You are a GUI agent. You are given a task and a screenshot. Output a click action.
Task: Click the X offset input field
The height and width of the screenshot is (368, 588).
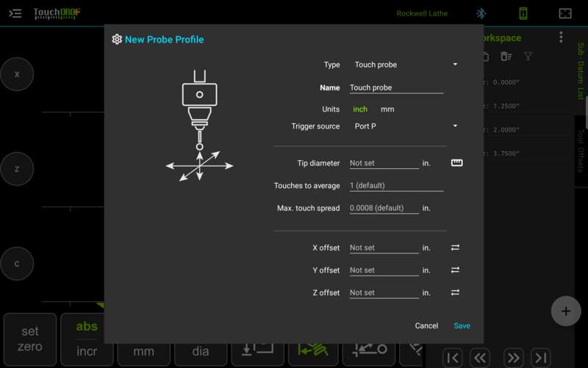(x=384, y=248)
